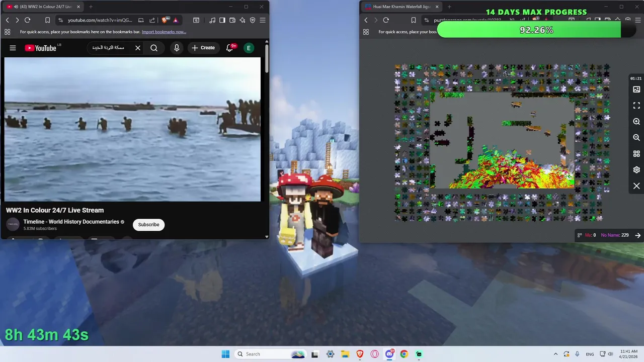This screenshot has height=362, width=644.
Task: Close the WW2 In Colour tab
Action: point(78,7)
